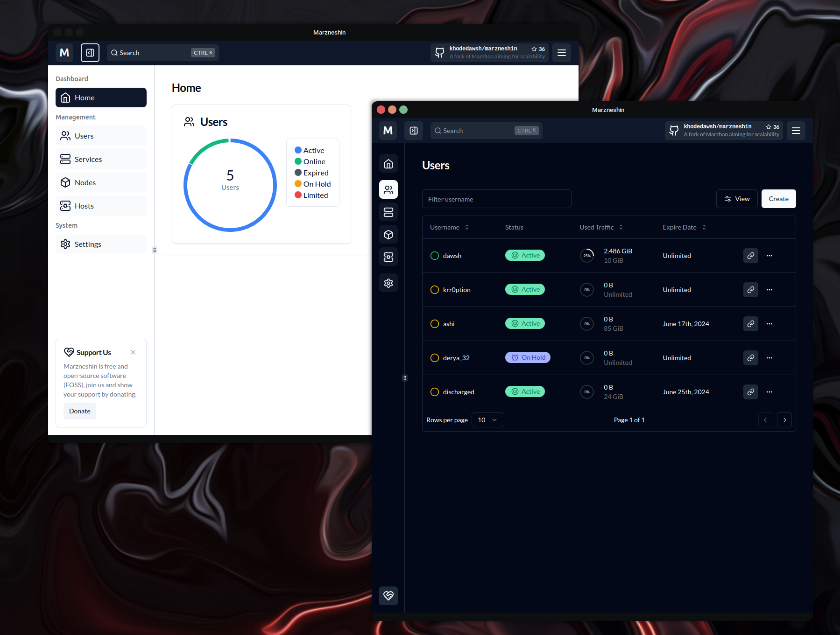Open Nodes in the light sidebar
The height and width of the screenshot is (635, 840).
coord(101,182)
